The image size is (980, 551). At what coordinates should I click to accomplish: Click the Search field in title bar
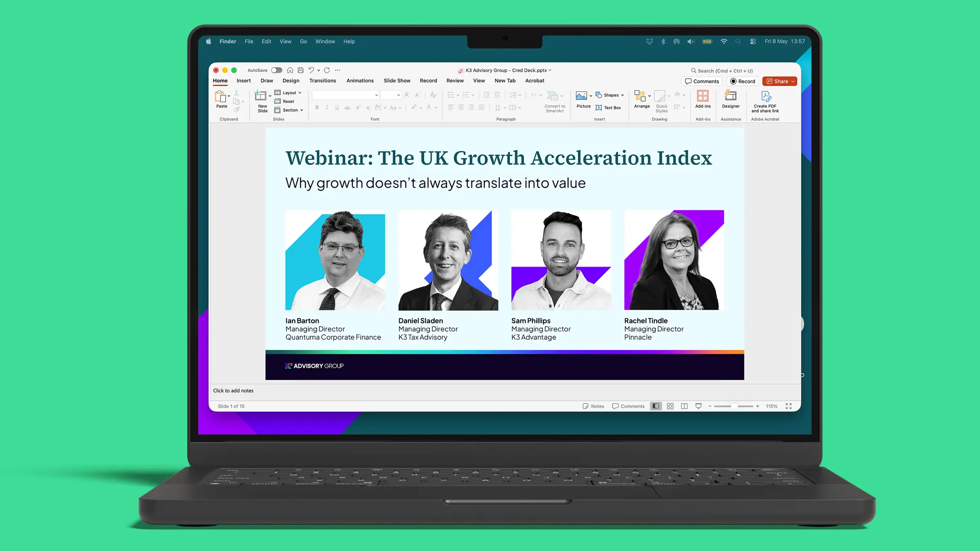point(722,71)
